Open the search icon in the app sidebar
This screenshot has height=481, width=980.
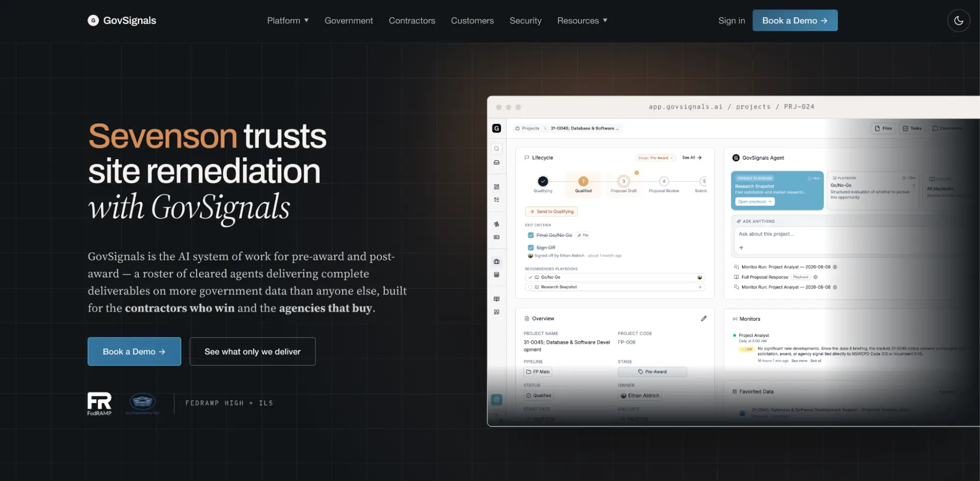pyautogui.click(x=497, y=149)
